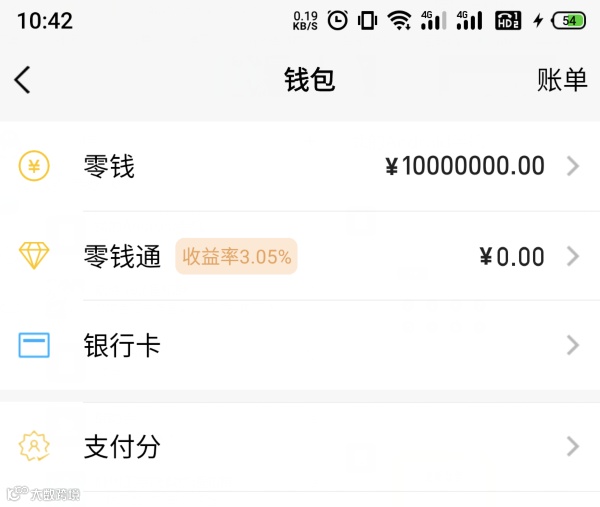Tap the 收益率3.05% badge

pos(236,256)
